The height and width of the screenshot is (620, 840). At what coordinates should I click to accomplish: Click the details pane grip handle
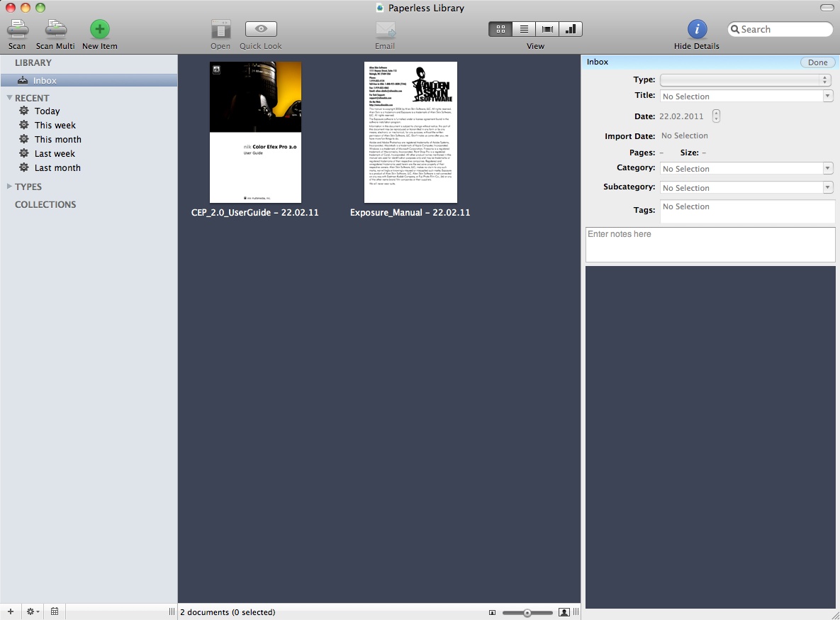pyautogui.click(x=576, y=612)
